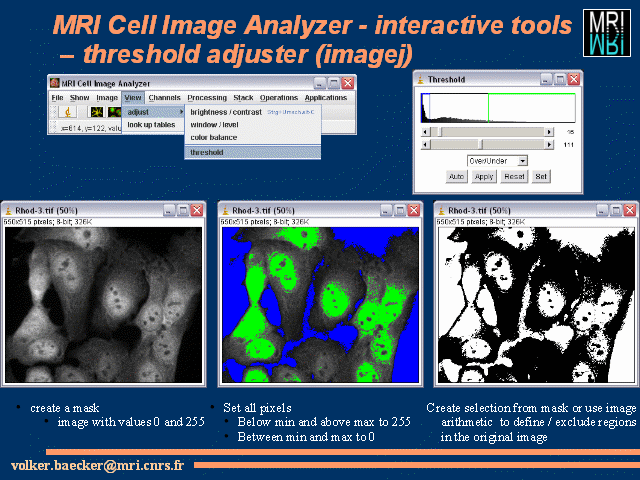Close the black-white mask Rhod-3.tif window
The image size is (640, 480).
click(630, 210)
